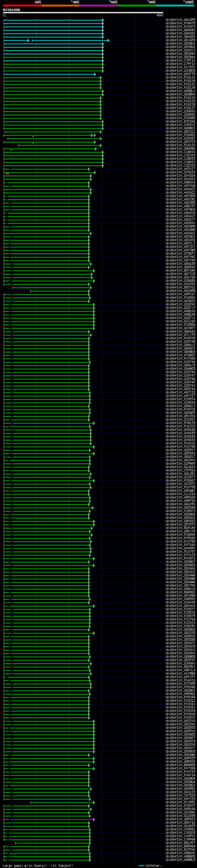Viewport: 197px width, 868px height.
Task: Select the UniRef100_A9SCN2 label
Action: tap(180, 199)
